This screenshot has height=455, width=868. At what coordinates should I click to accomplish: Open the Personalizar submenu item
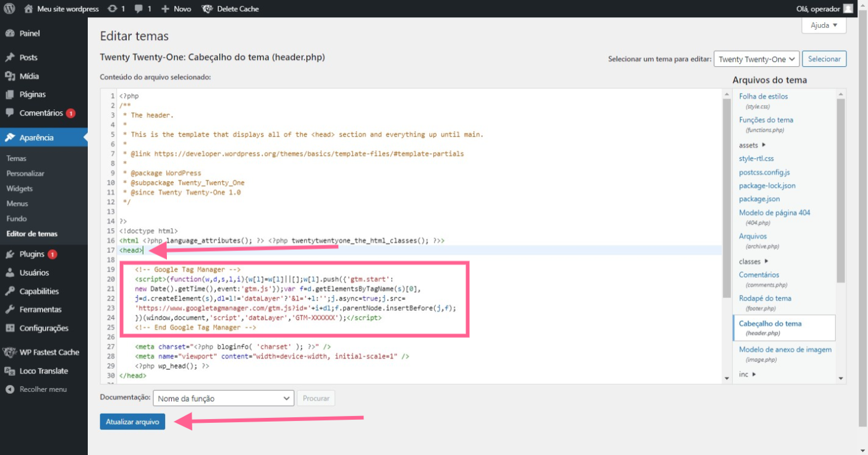(x=25, y=174)
